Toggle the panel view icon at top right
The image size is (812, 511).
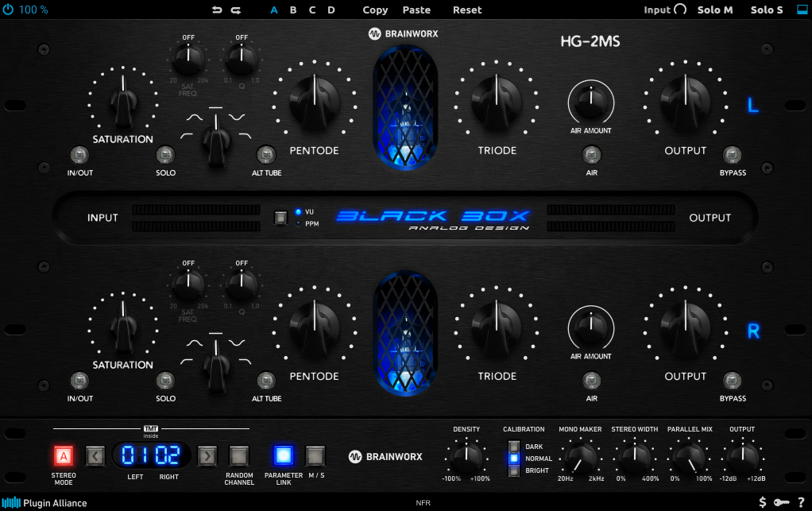(801, 10)
